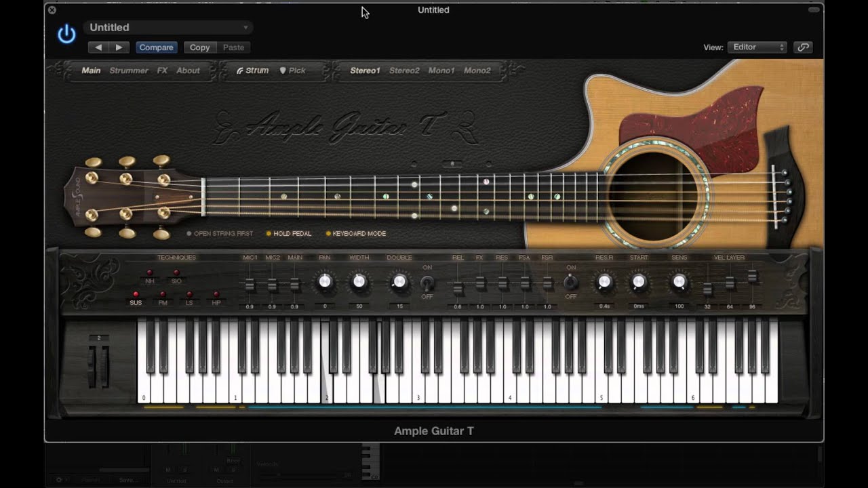Open the About tab
The height and width of the screenshot is (488, 868).
click(188, 70)
